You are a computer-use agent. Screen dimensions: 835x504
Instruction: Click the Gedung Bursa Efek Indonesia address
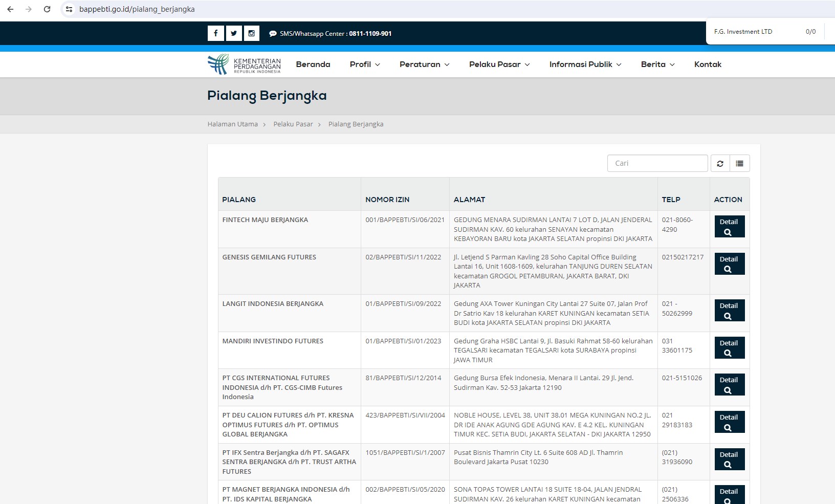(543, 383)
